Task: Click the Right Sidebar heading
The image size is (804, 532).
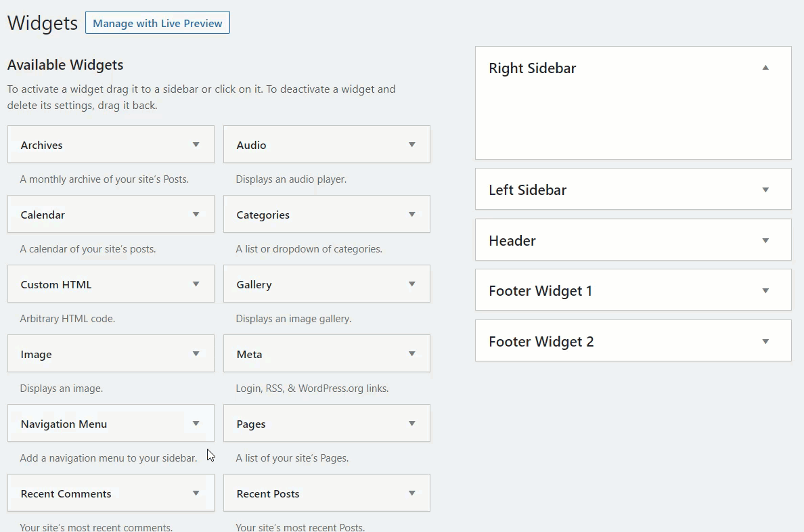Action: pos(532,68)
